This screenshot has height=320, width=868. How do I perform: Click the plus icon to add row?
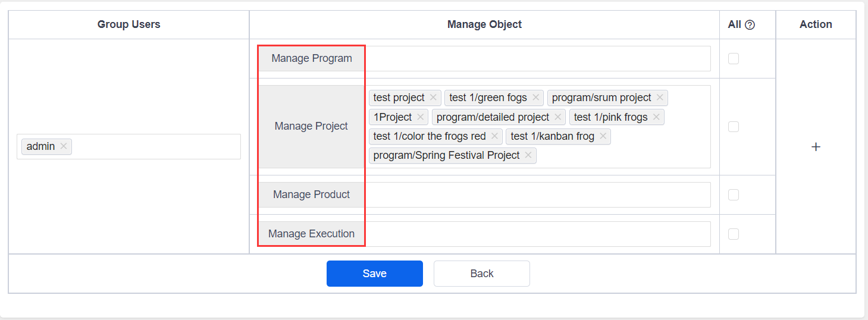(x=816, y=147)
